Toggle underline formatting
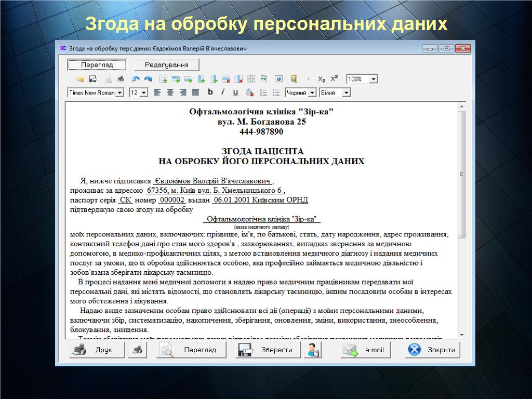 pyautogui.click(x=235, y=93)
